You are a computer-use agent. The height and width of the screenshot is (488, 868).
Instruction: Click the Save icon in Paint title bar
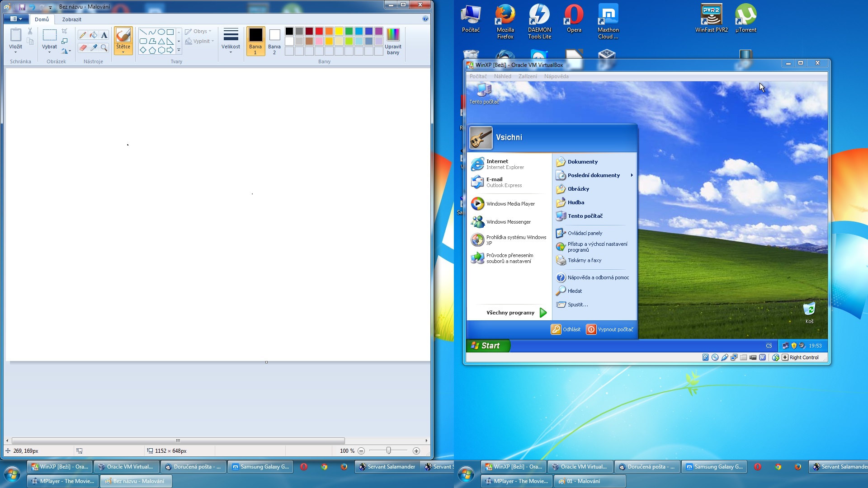pos(22,7)
